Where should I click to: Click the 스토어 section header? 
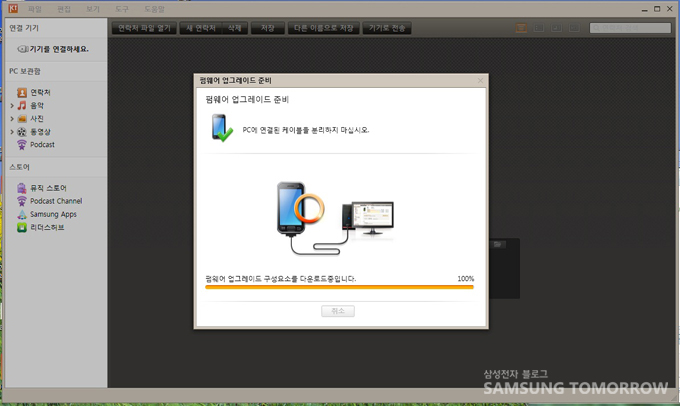(20, 167)
